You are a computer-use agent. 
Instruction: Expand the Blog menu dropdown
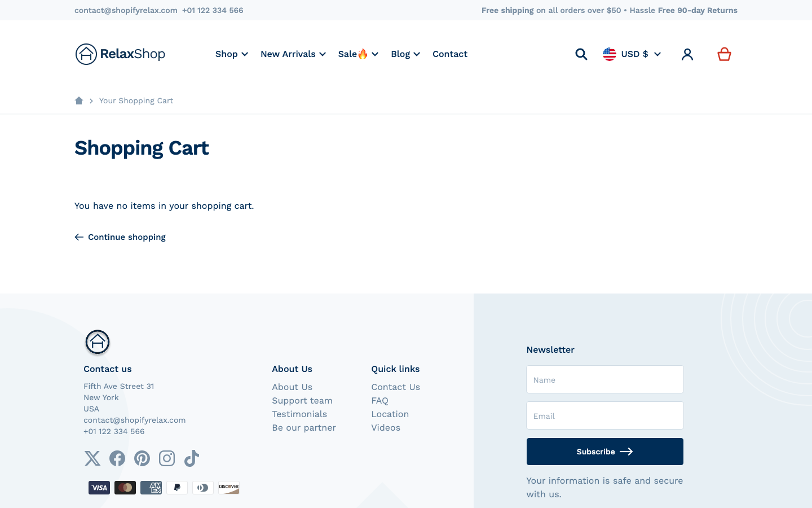point(405,54)
